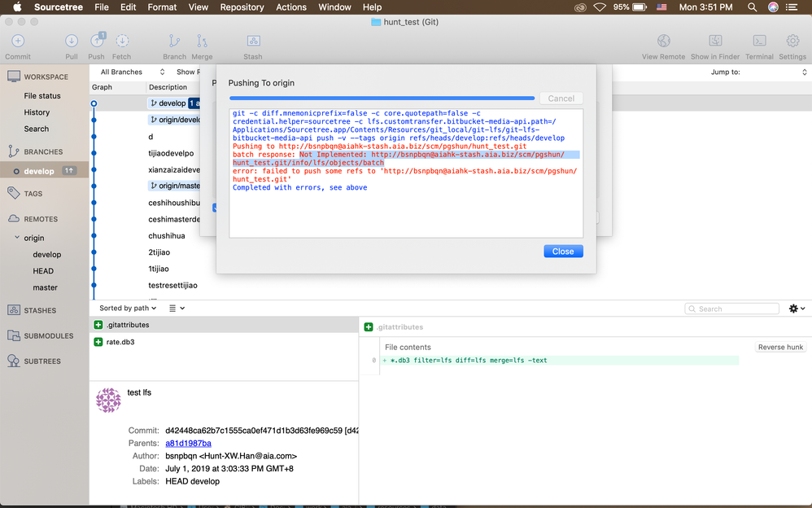812x508 pixels.
Task: Select commit 2tijiao in history
Action: click(159, 252)
